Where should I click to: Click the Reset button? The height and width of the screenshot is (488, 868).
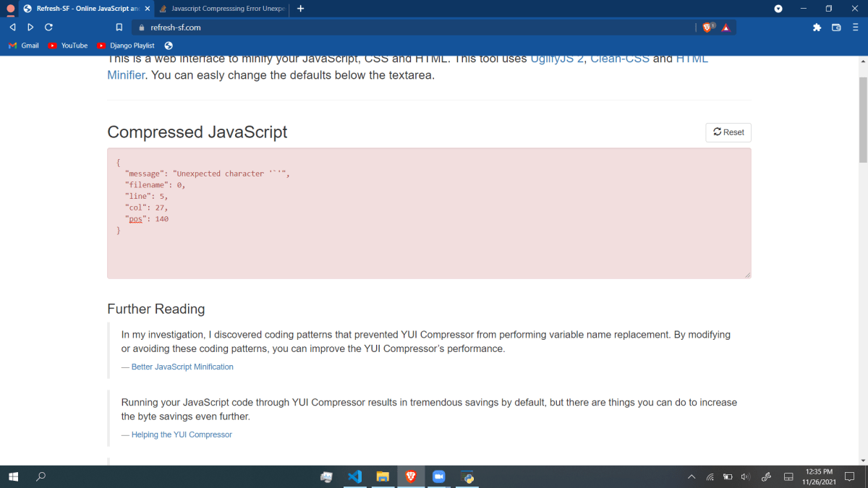click(728, 132)
